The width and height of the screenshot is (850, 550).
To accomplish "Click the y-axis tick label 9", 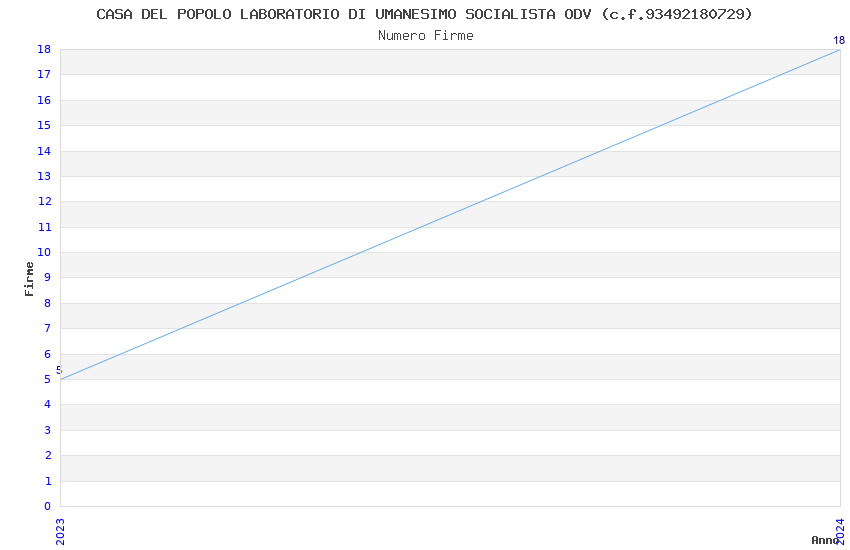I will click(48, 277).
